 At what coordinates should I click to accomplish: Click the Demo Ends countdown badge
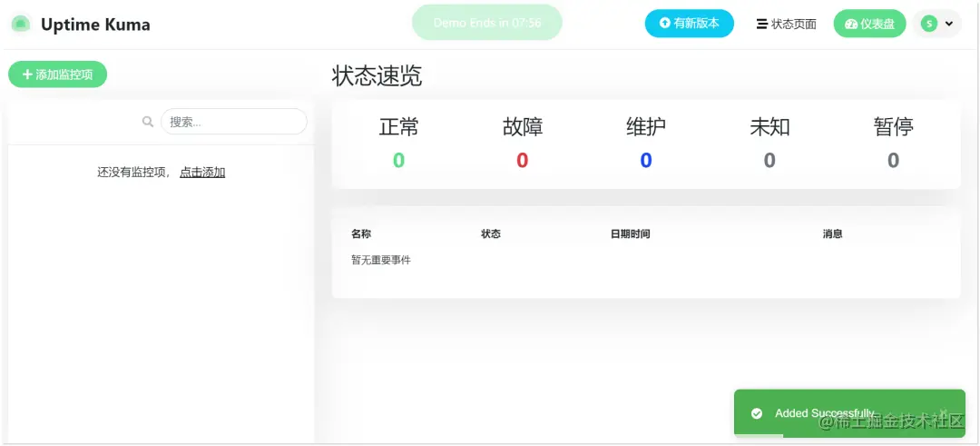(487, 23)
